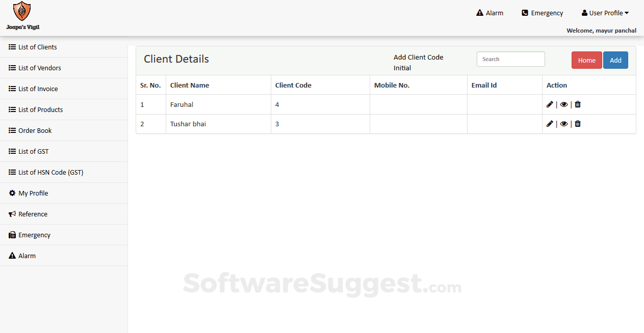Open List of HSN Code (GST)

pyautogui.click(x=50, y=173)
